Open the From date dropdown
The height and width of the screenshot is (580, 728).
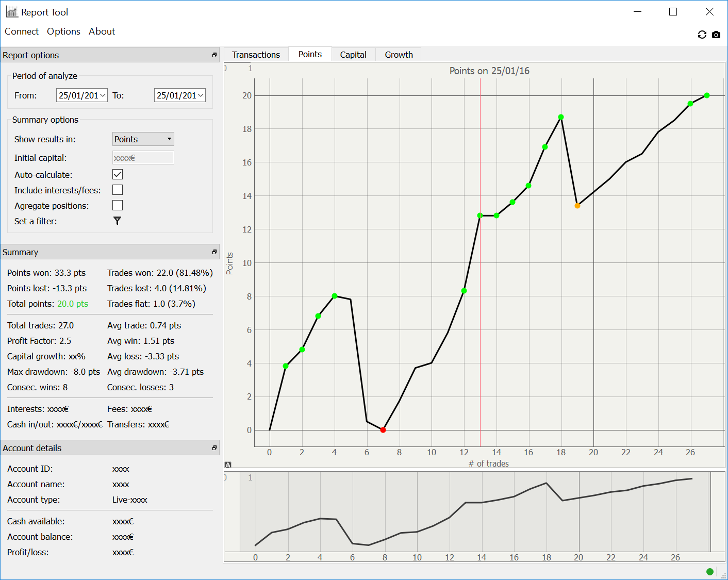[x=103, y=95]
